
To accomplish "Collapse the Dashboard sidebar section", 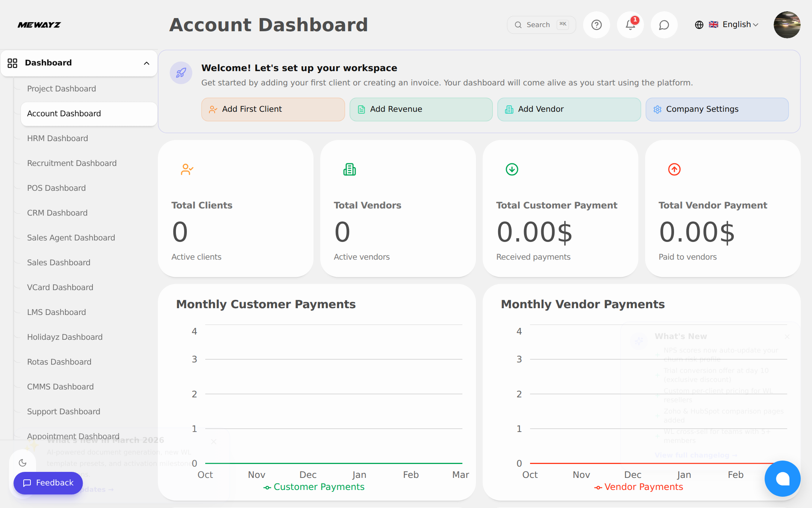I will 147,63.
